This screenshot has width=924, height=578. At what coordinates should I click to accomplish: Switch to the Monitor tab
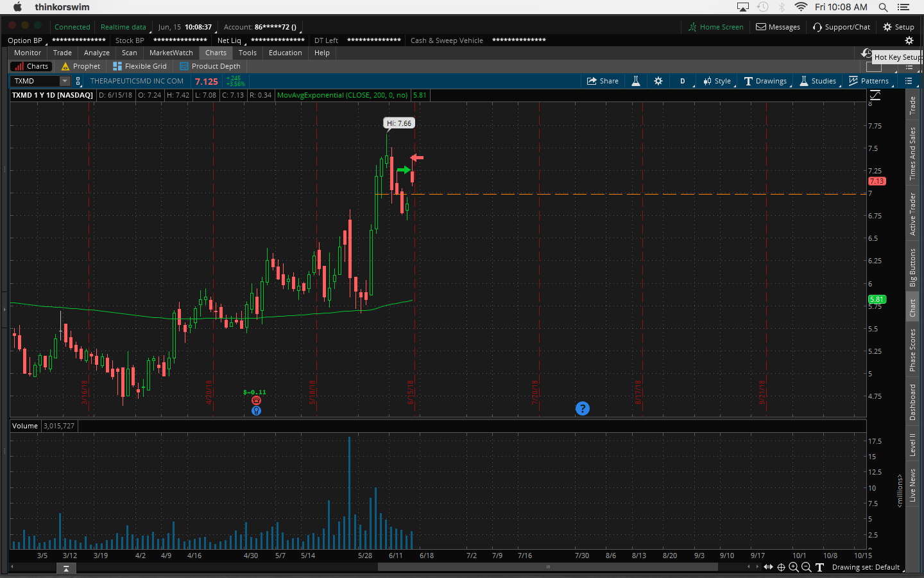[x=28, y=53]
